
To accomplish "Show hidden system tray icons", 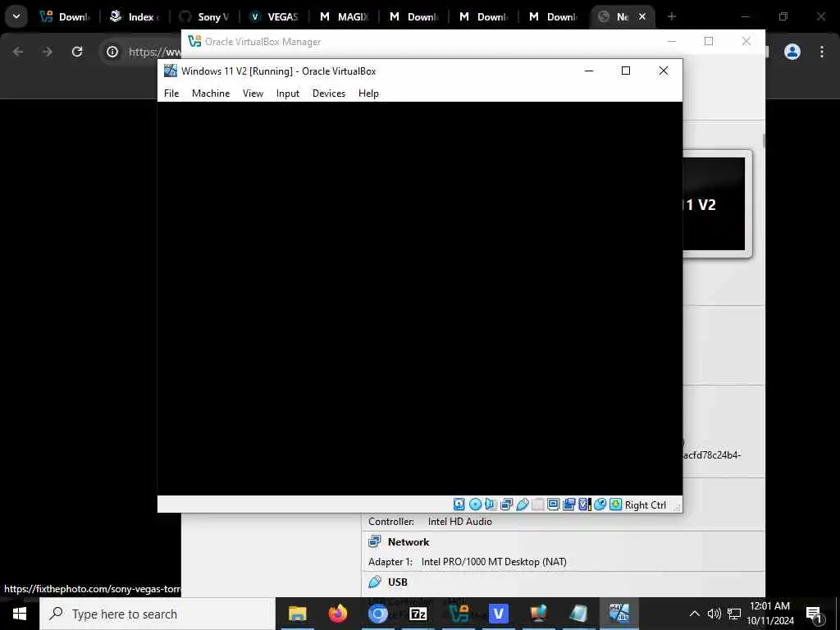I will [x=694, y=614].
